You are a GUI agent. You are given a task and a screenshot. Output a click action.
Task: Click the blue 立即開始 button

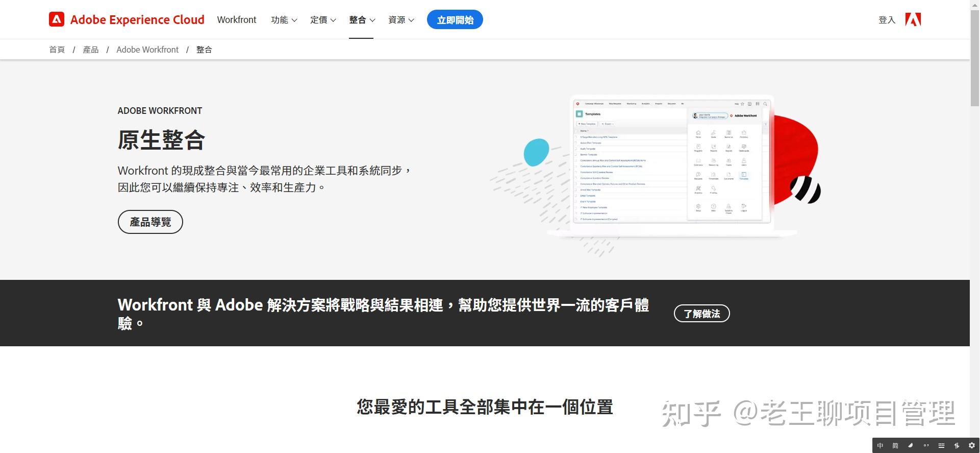coord(455,20)
